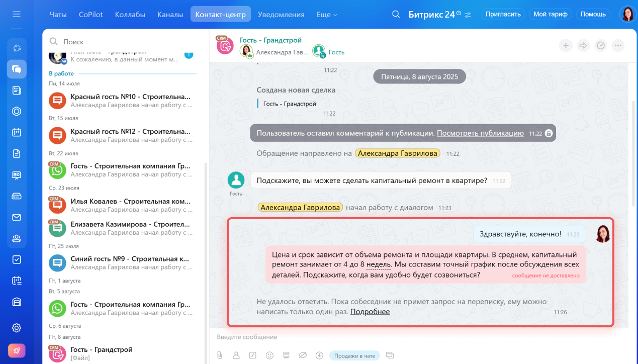Toggle the hamburger menu in top-left corner
This screenshot has width=638, height=364.
click(17, 14)
